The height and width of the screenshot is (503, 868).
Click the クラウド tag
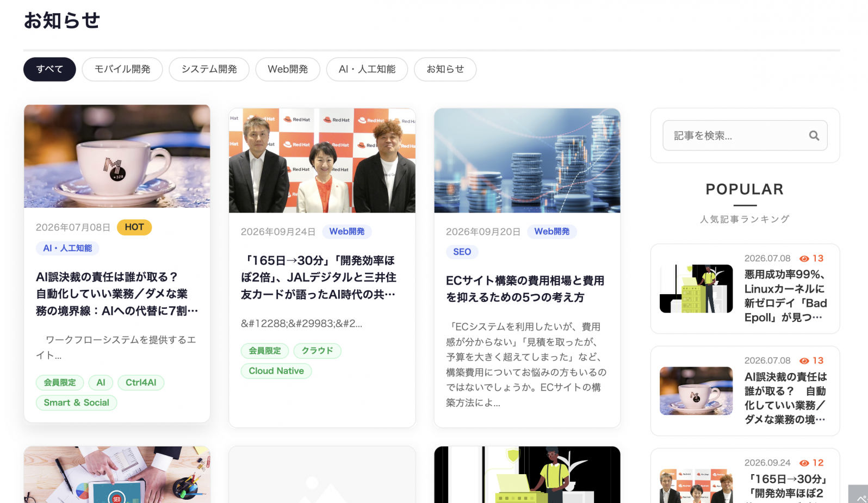[x=317, y=351]
